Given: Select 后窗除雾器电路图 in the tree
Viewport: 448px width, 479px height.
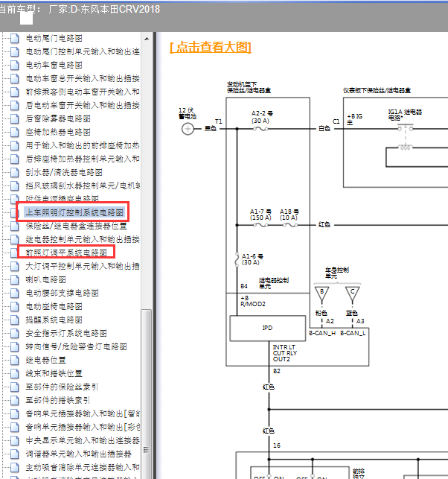Looking at the screenshot, I should (x=58, y=118).
